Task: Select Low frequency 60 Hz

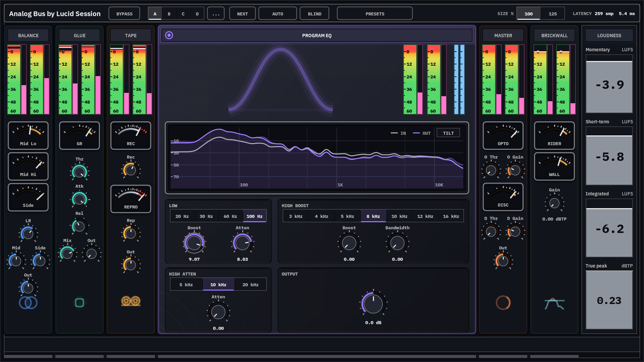Action: click(x=230, y=216)
